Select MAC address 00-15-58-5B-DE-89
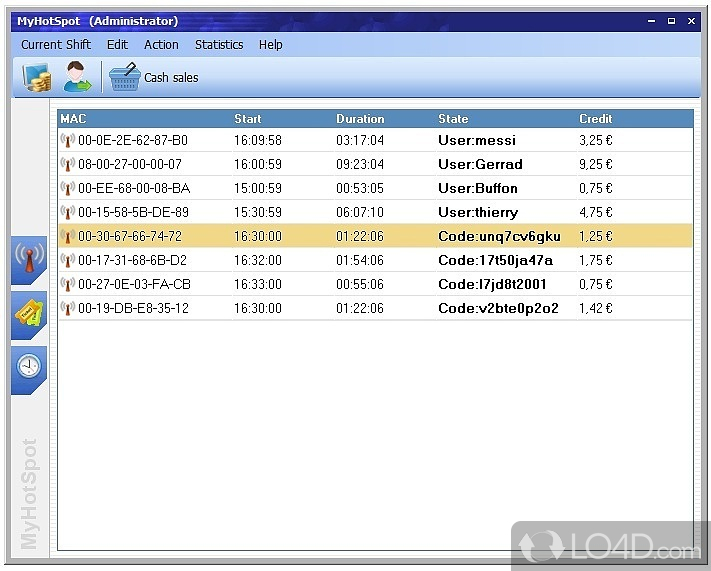This screenshot has height=571, width=711. click(x=133, y=212)
